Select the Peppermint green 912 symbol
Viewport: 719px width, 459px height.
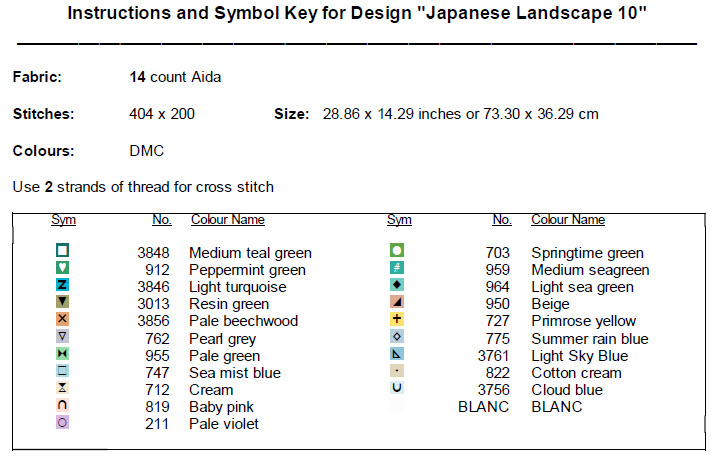[x=63, y=268]
